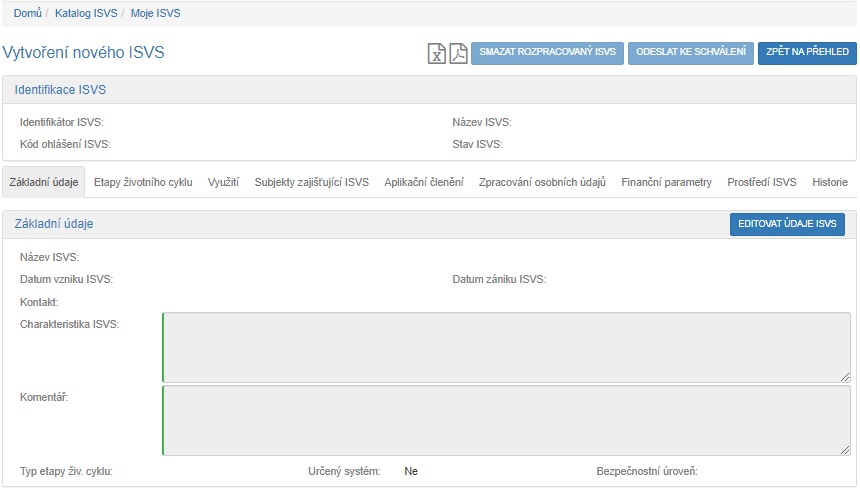Export ISVS to Excel file icon
The image size is (860, 489).
(437, 53)
